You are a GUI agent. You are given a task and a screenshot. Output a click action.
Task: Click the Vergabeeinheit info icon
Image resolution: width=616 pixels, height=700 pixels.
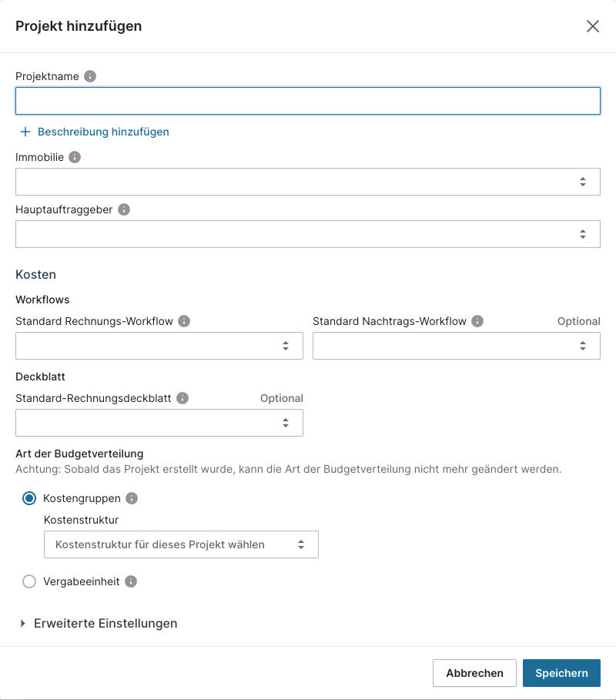[x=131, y=581]
